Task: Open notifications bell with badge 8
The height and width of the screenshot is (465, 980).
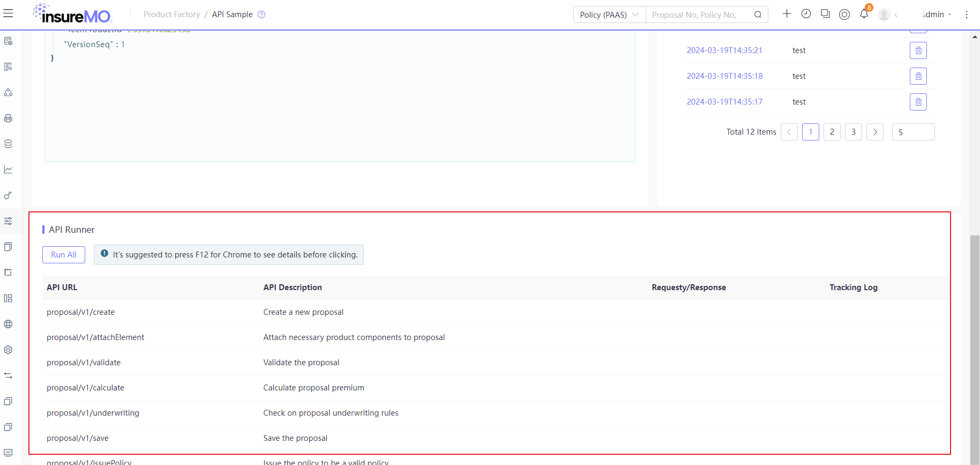Action: [864, 13]
